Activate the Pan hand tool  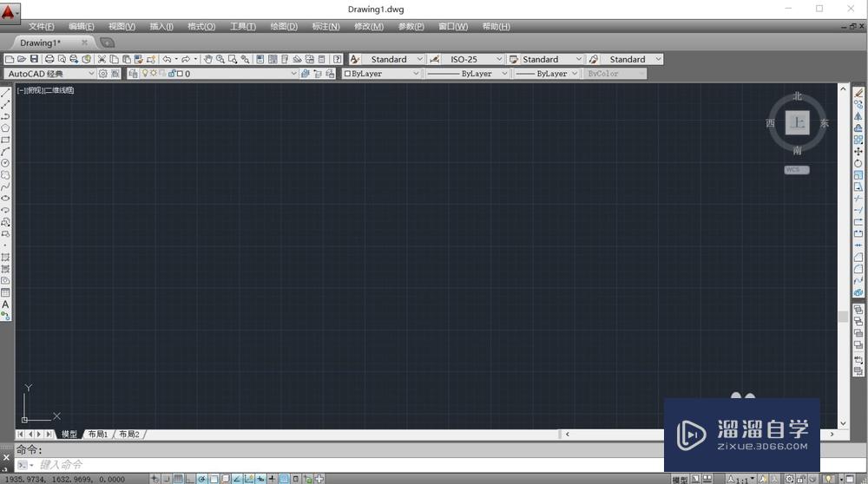(208, 59)
